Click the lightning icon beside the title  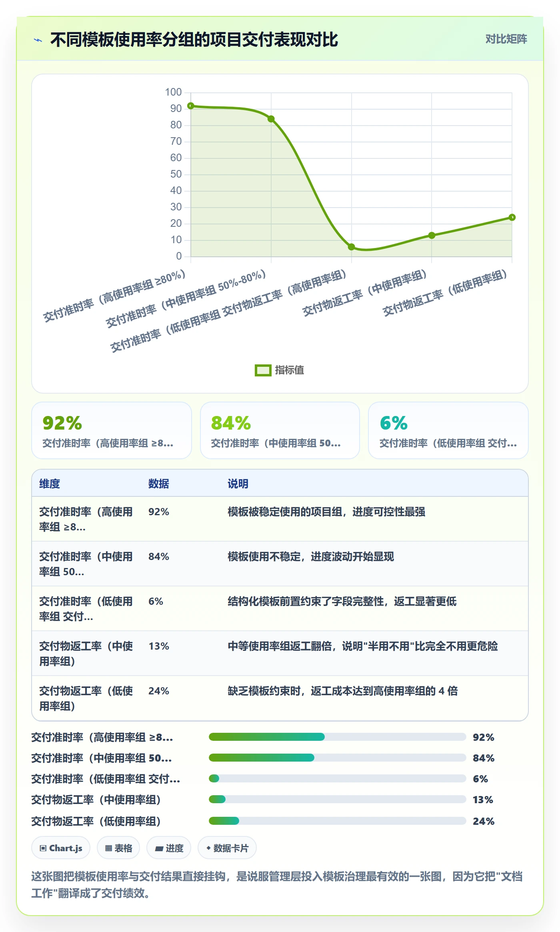38,40
